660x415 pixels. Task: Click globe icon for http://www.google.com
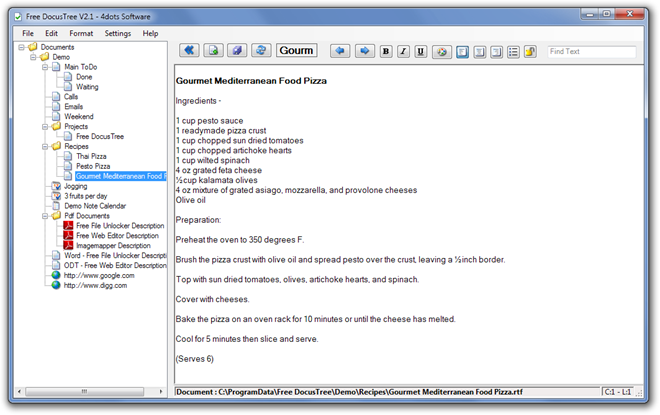pos(56,275)
